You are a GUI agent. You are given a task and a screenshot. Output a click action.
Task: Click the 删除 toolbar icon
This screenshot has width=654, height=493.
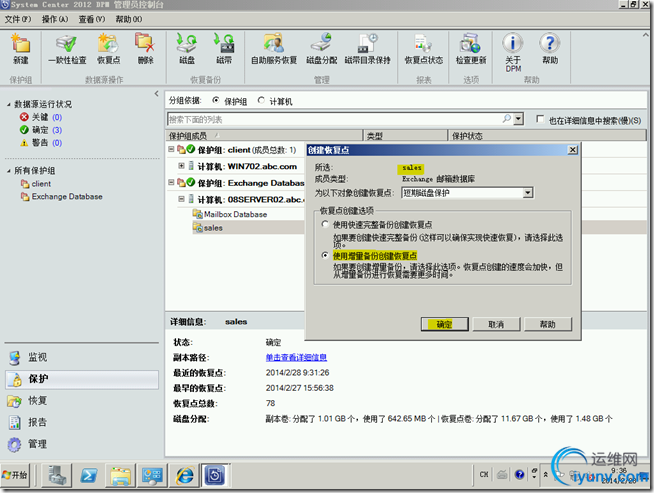(145, 49)
